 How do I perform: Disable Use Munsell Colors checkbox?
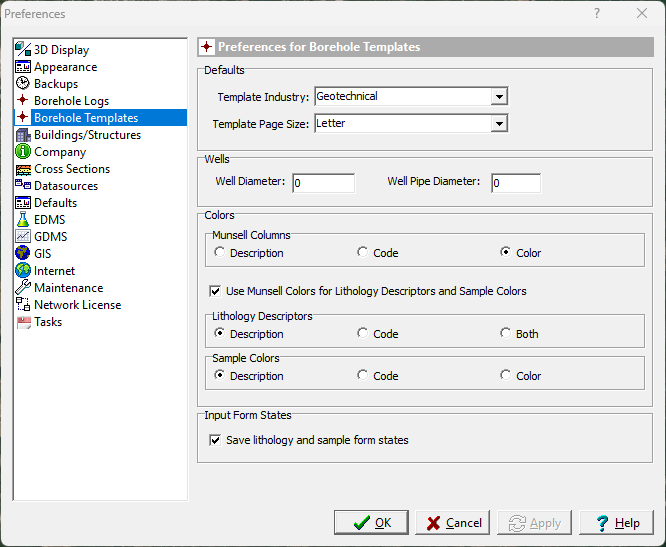point(215,291)
